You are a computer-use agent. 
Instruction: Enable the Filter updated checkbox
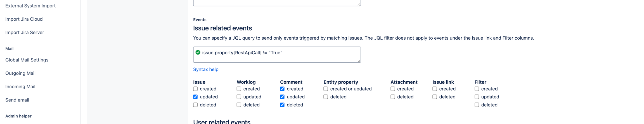click(x=477, y=97)
